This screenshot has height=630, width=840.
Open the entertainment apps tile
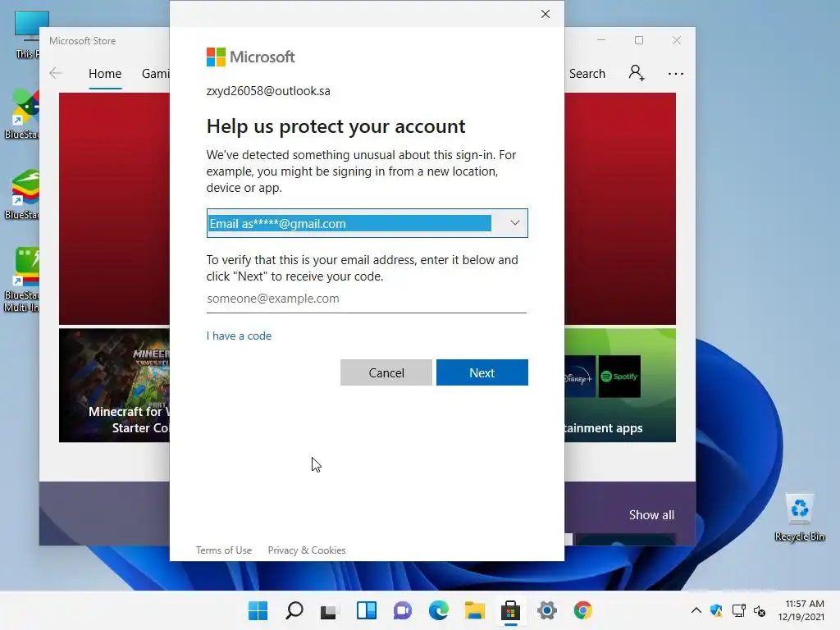[620, 386]
